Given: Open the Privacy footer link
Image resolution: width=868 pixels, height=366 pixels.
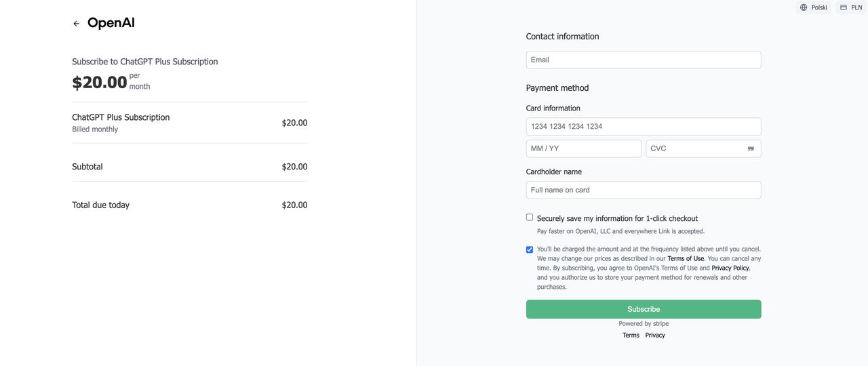Looking at the screenshot, I should tap(655, 335).
